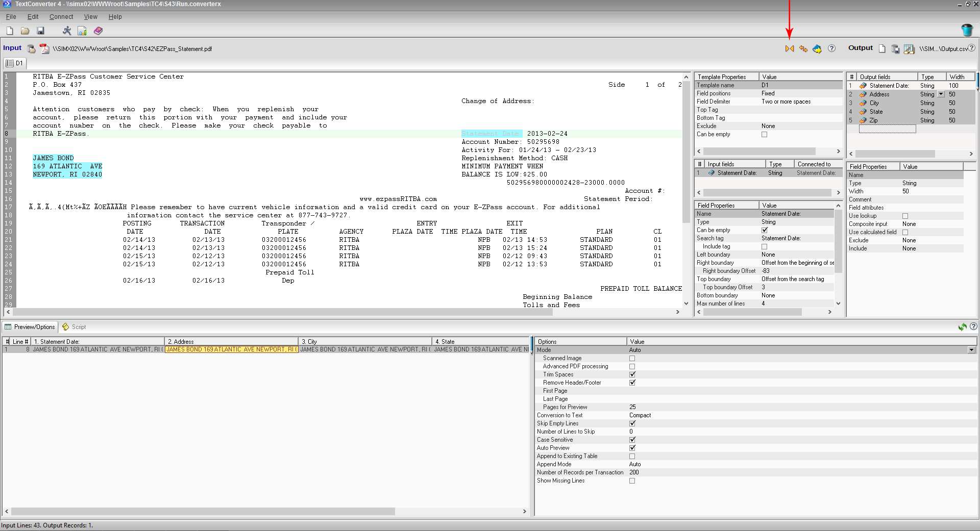Open the purple help book
980x531 pixels.
point(99,31)
